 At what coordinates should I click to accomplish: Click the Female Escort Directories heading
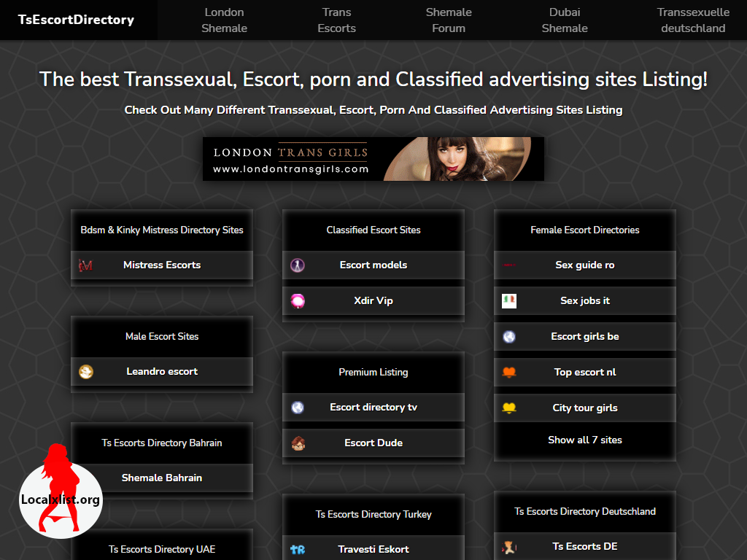[585, 230]
